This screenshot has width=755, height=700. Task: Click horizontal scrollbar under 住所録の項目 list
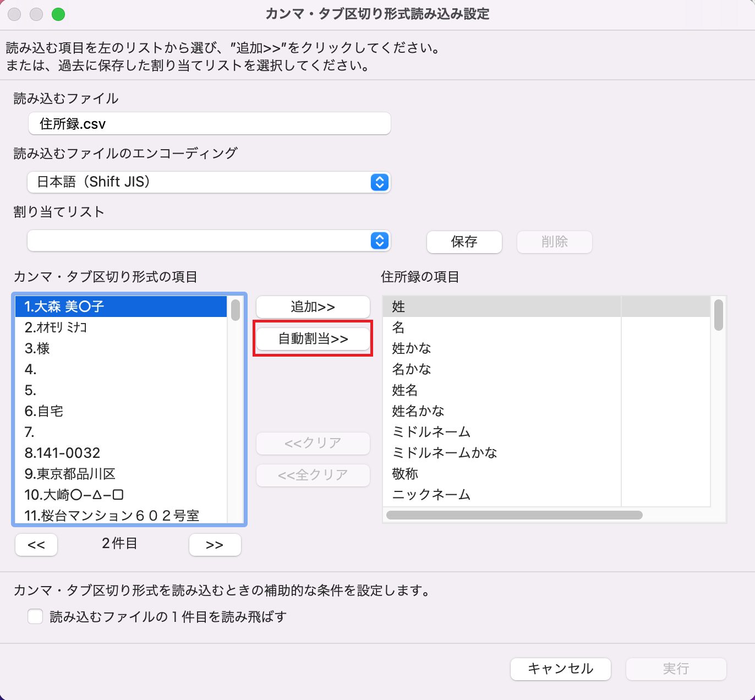pyautogui.click(x=514, y=515)
